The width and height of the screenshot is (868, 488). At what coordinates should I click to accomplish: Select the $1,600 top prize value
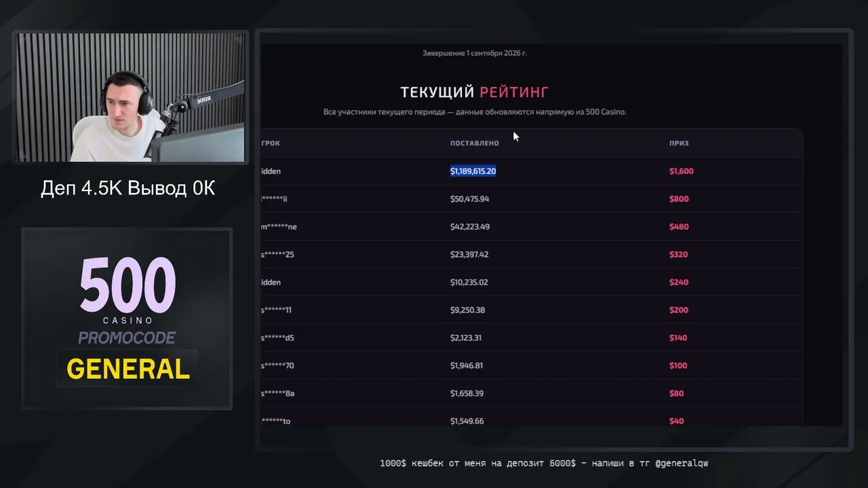(681, 171)
